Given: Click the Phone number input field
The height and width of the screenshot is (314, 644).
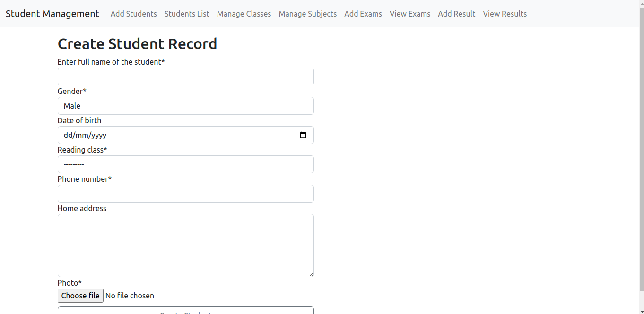Looking at the screenshot, I should coord(185,194).
